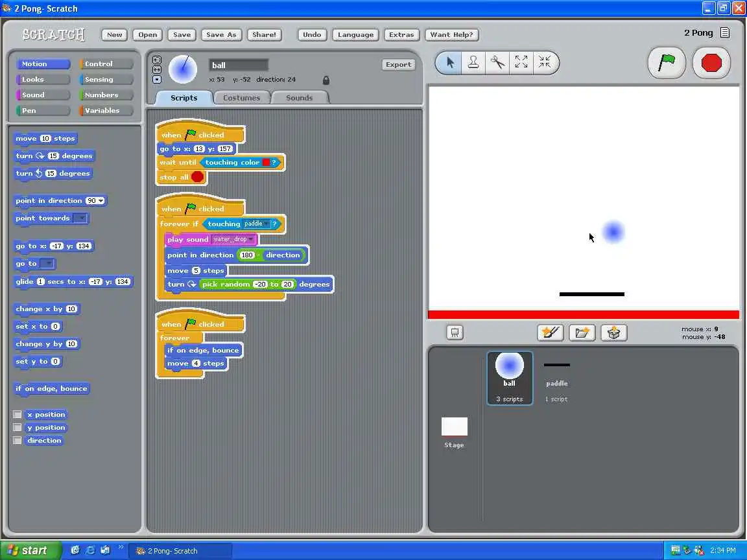Select the arrow pointer tool
The image size is (747, 560).
(x=450, y=62)
